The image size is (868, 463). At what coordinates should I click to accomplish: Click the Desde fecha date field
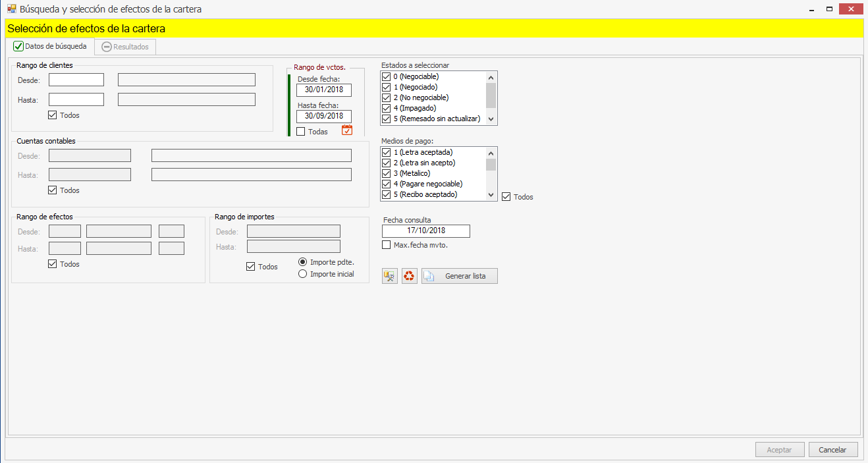[x=324, y=90]
